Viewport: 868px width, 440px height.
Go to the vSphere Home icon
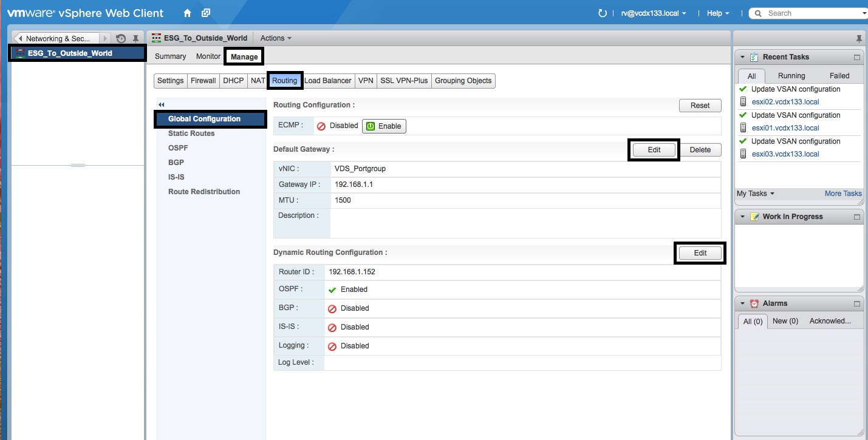pos(187,13)
